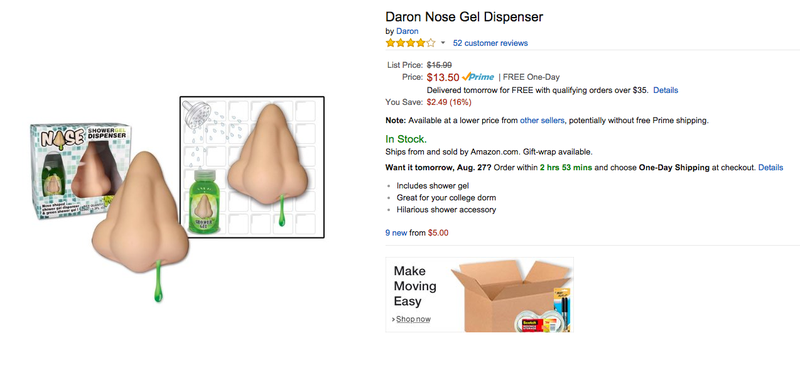Viewport: 800px width, 382px height.
Task: Click the Daron Nose Gel Dispenser title
Action: click(x=464, y=17)
